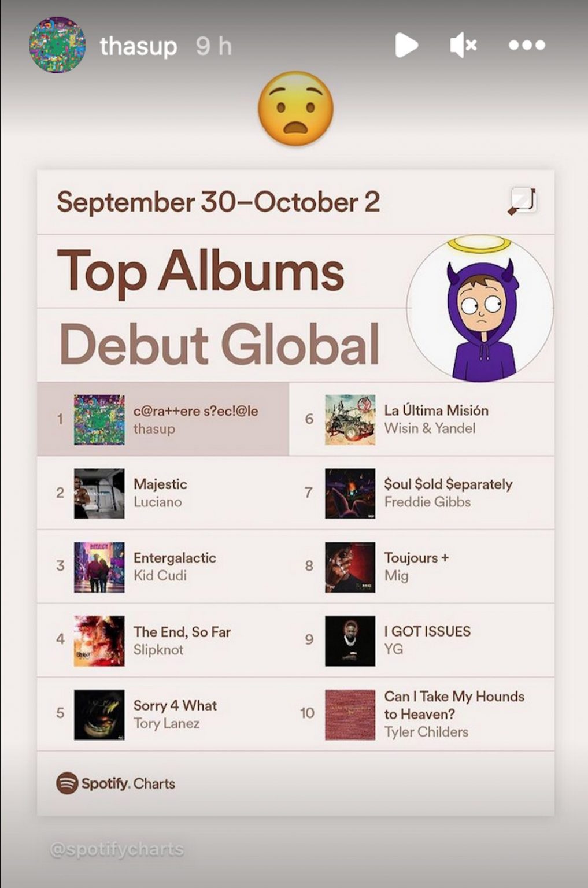The height and width of the screenshot is (888, 588).
Task: Select The End, So Far album cover
Action: tap(99, 641)
